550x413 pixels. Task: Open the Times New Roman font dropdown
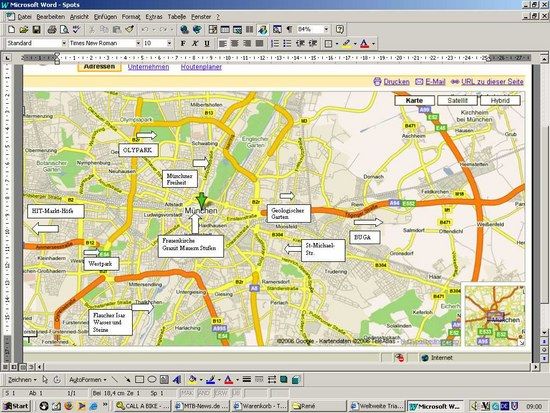coord(138,43)
